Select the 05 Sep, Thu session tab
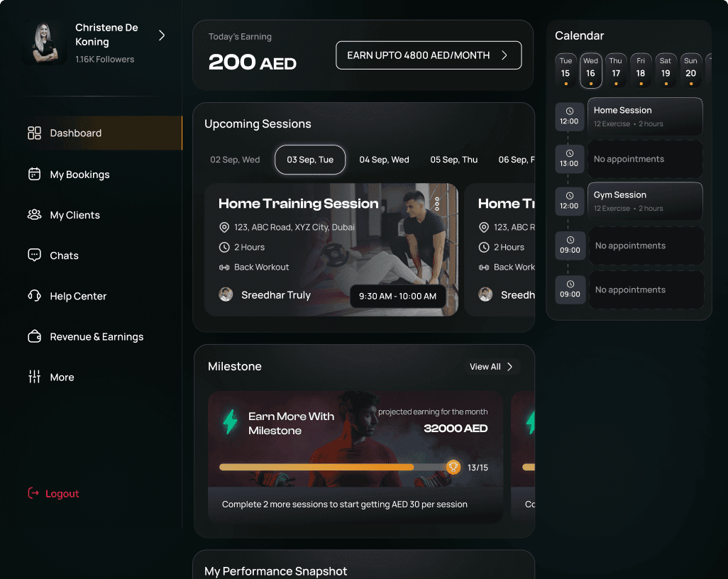This screenshot has height=579, width=728. click(453, 160)
